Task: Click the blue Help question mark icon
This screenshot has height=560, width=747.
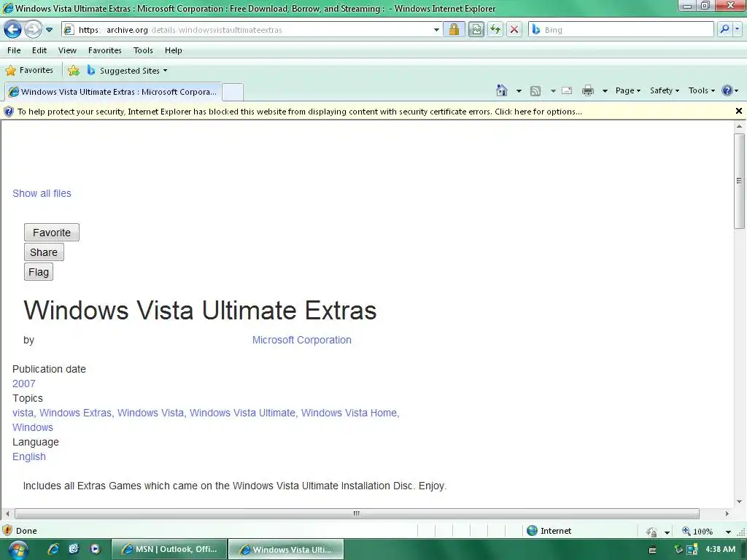Action: point(727,90)
